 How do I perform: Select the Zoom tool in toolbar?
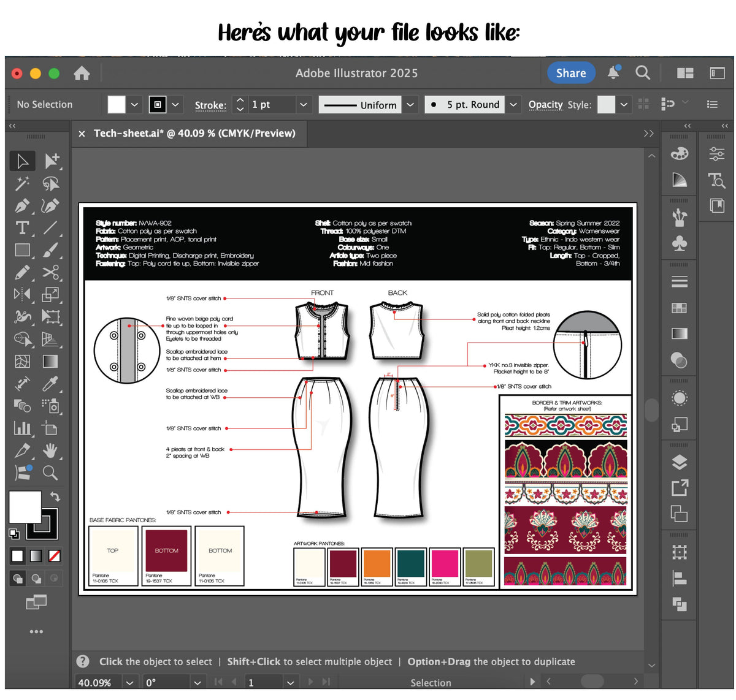pyautogui.click(x=50, y=473)
